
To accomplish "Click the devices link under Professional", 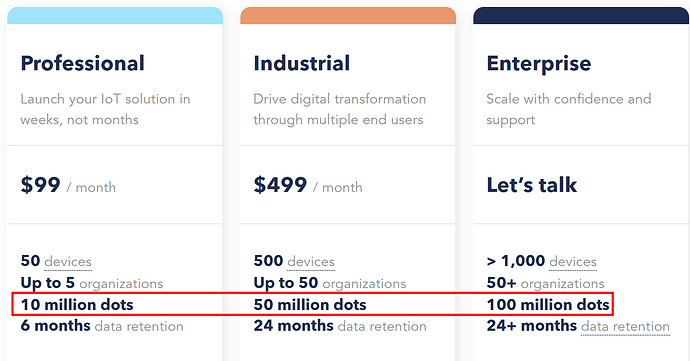I will pyautogui.click(x=68, y=262).
